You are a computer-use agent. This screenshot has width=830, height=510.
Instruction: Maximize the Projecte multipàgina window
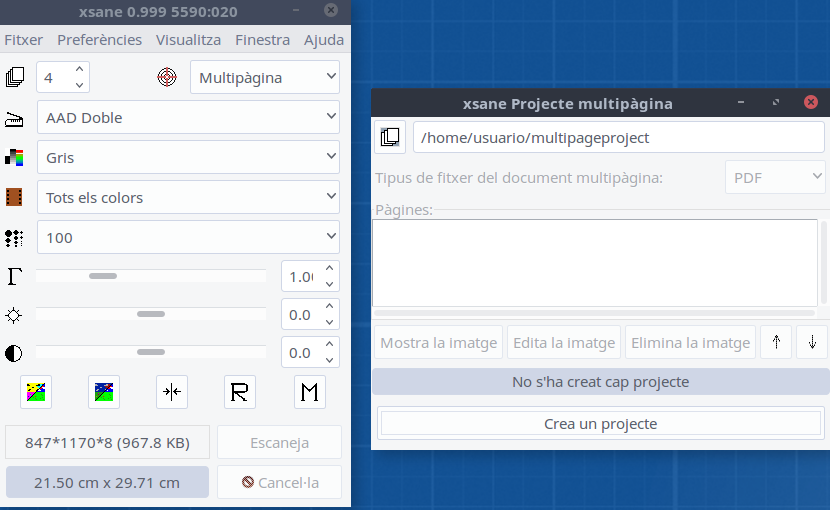776,102
